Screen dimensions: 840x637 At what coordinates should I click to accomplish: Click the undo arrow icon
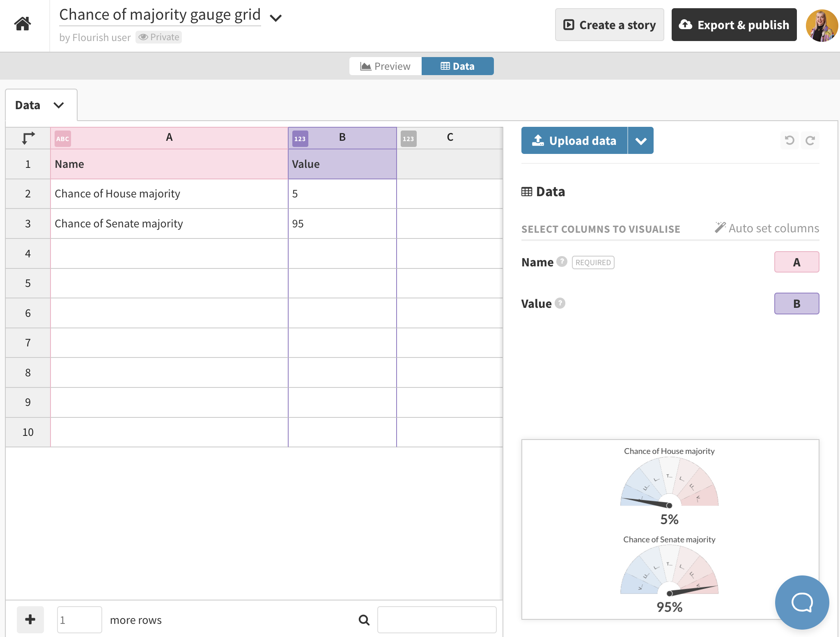pyautogui.click(x=789, y=140)
